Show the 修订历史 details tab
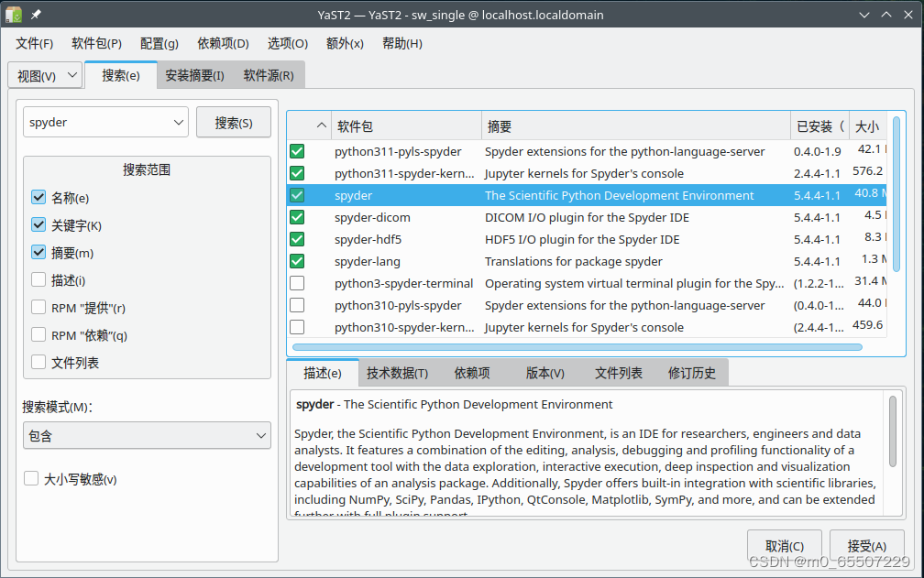The height and width of the screenshot is (578, 924). click(x=691, y=373)
